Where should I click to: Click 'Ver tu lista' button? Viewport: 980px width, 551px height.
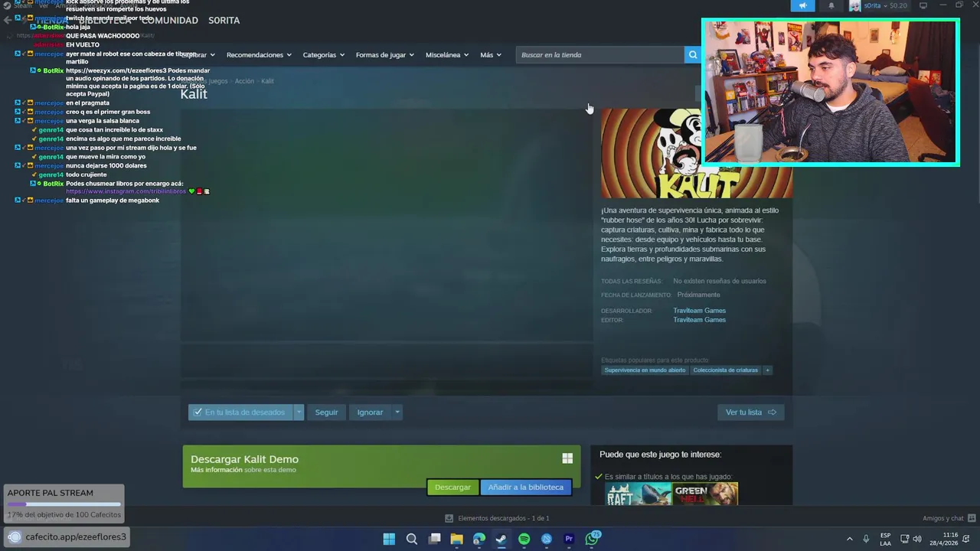(x=750, y=412)
